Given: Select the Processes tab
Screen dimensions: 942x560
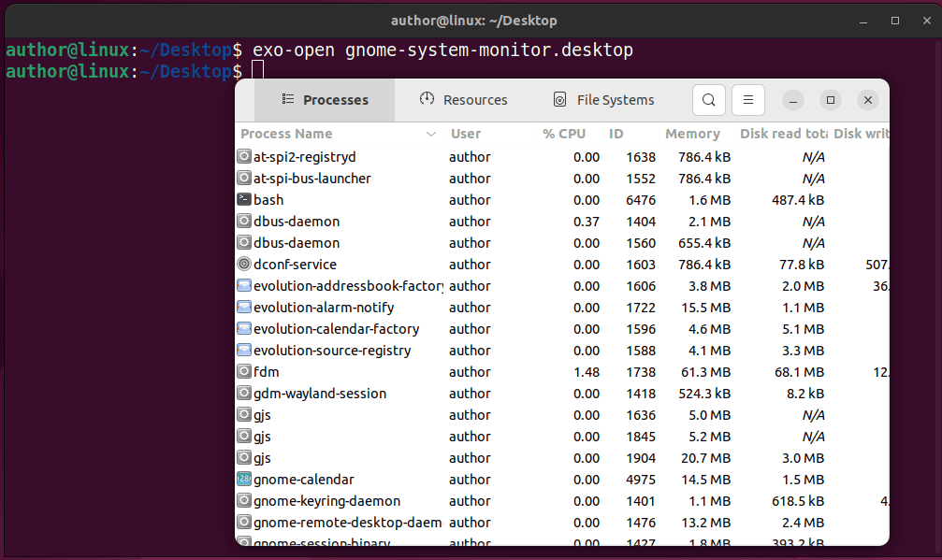Looking at the screenshot, I should (324, 99).
